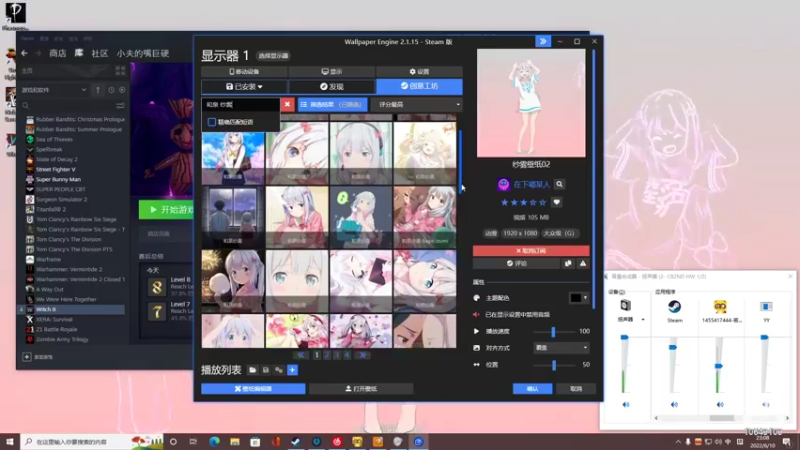Favorite the wallpaper with the heart icon

(557, 202)
